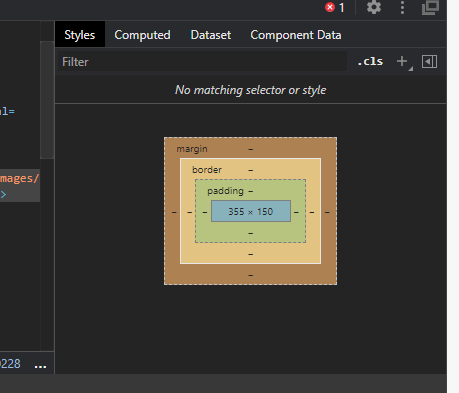This screenshot has height=393, width=459.
Task: Click the undock DevTools window icon
Action: pos(430,7)
